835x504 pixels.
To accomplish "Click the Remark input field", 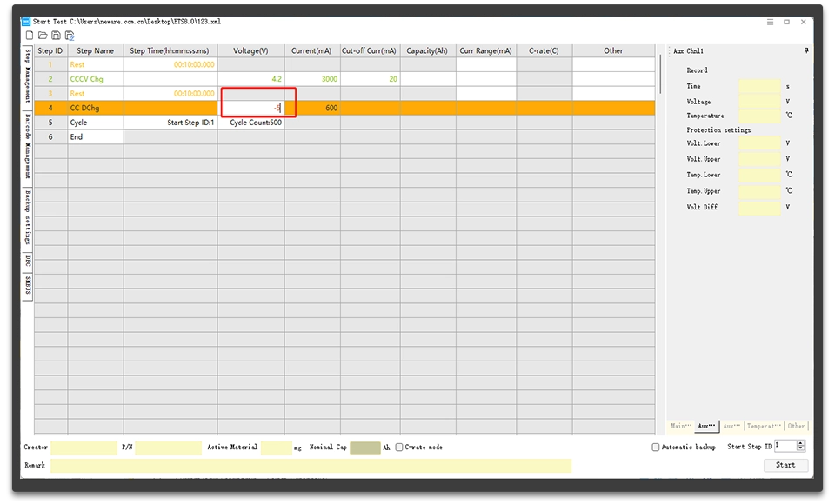I will coord(311,466).
